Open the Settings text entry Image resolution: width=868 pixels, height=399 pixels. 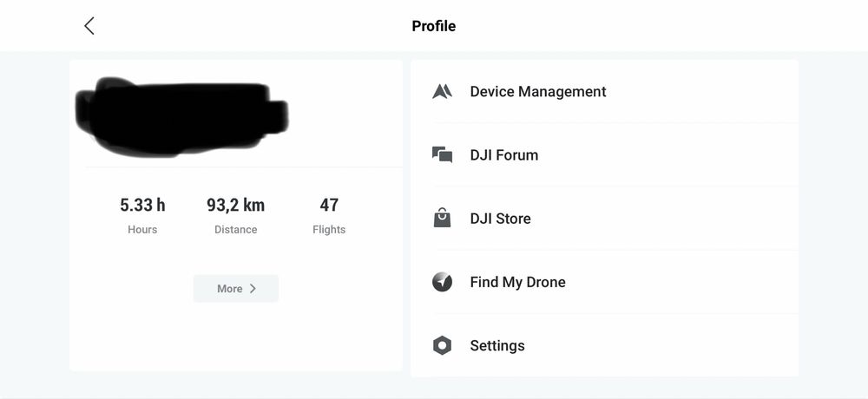[497, 346]
